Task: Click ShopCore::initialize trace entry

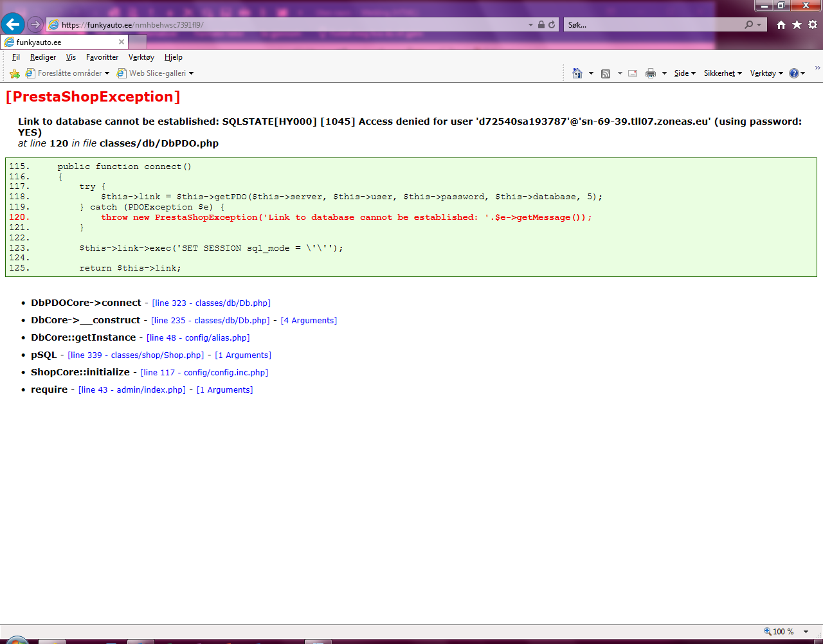Action: [x=80, y=372]
